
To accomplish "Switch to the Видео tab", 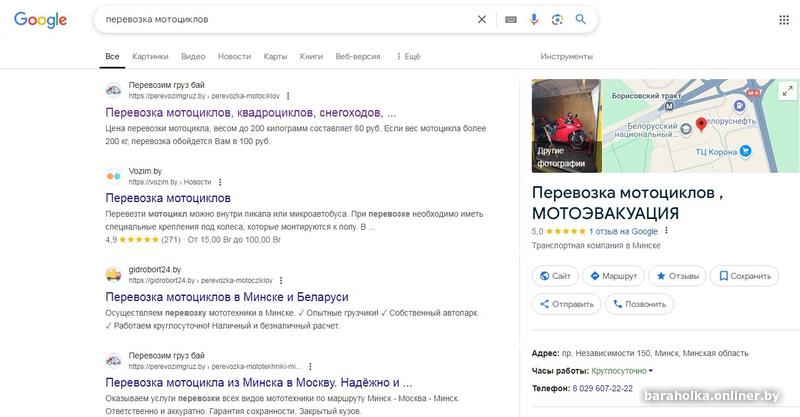I will coord(193,57).
